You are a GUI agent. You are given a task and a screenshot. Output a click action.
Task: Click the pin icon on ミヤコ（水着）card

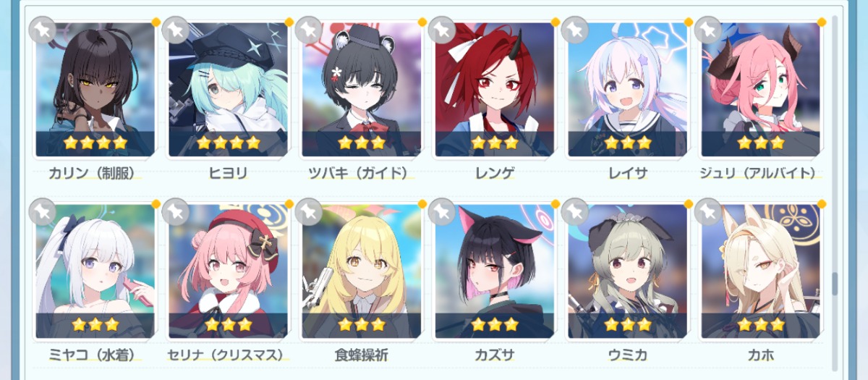coord(43,211)
